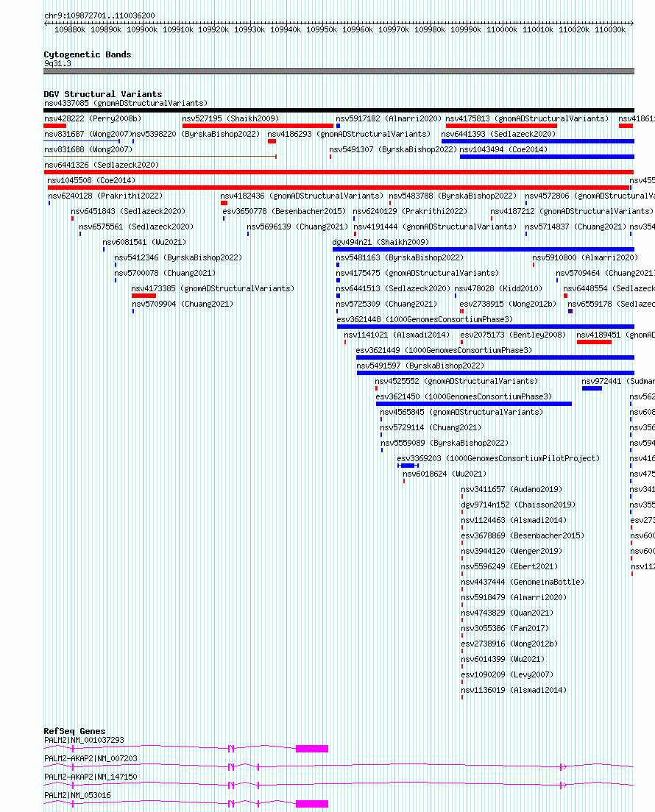
Task: Select nsv5559089 (ByrskaBishop2022) variant
Action: [445, 444]
